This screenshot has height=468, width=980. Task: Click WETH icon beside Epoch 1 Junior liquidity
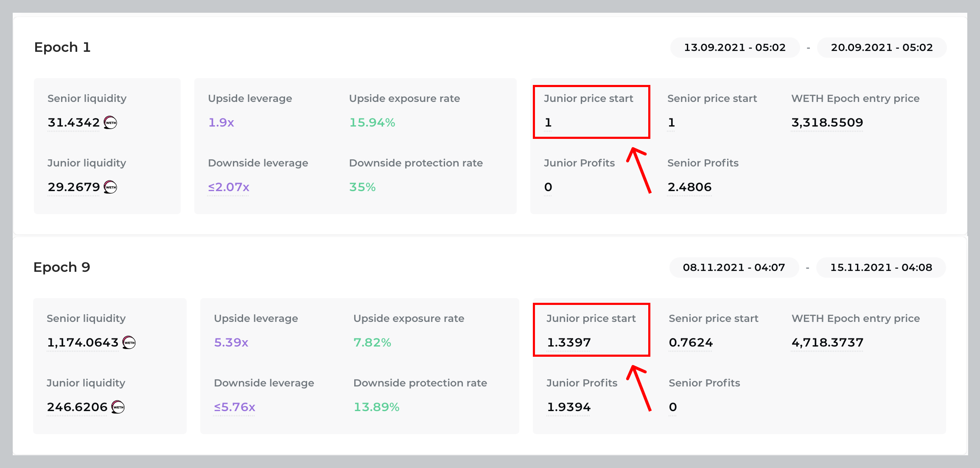(x=110, y=187)
